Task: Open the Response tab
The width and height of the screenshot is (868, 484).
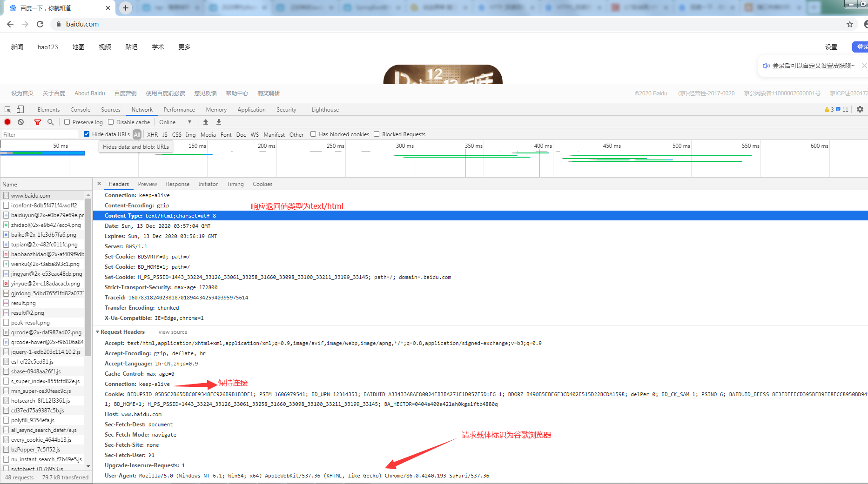Action: 178,184
